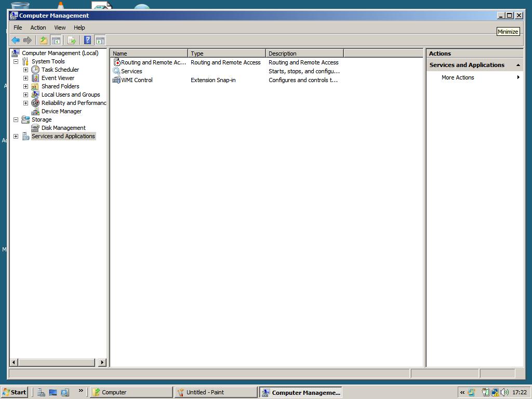Click the Event Viewer icon

(35, 78)
